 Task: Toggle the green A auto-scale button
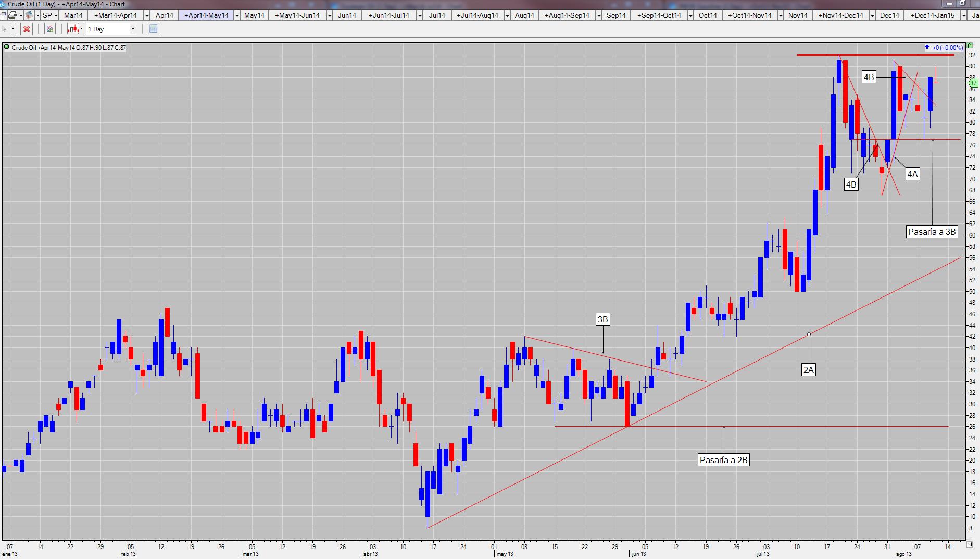click(970, 46)
